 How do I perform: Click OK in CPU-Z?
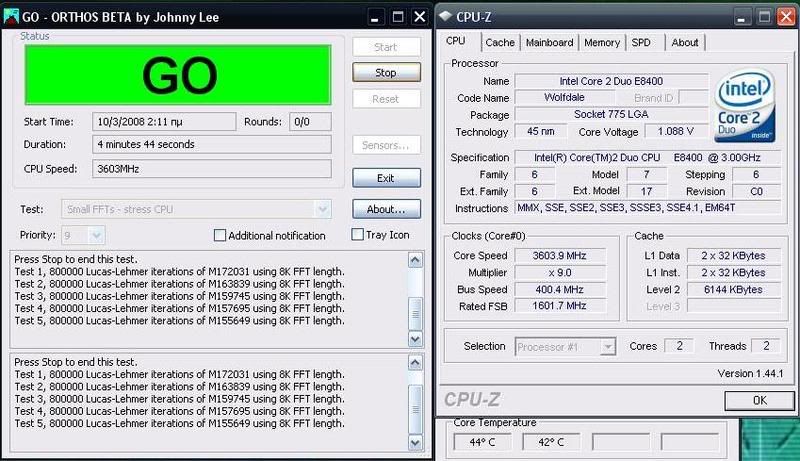tap(759, 400)
